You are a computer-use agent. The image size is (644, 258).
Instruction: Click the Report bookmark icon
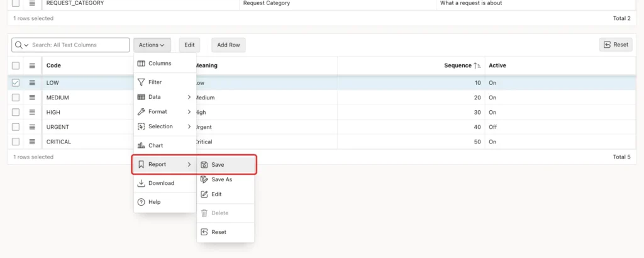coord(141,164)
